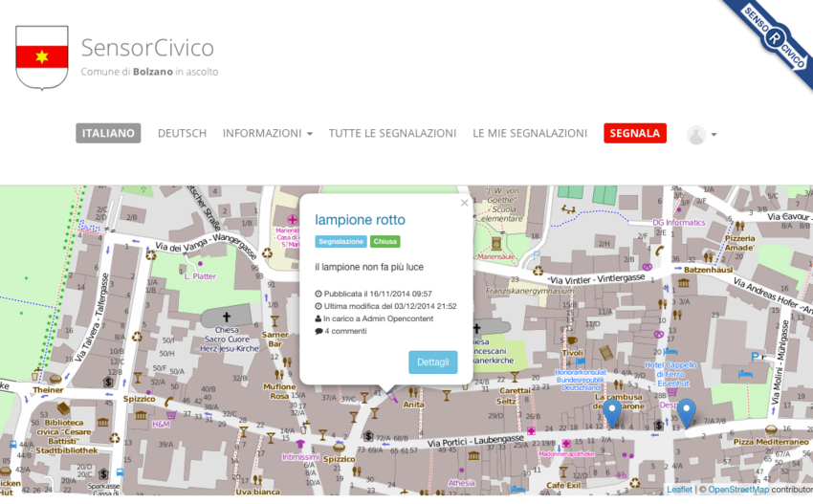The height and width of the screenshot is (504, 813).
Task: Click the comment bubble icon beside 4 commenti
Action: tap(319, 331)
